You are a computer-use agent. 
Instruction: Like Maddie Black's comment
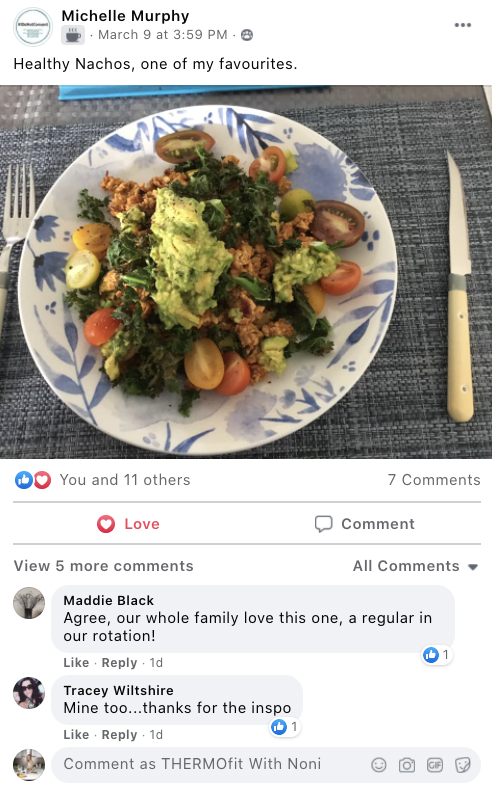(76, 662)
